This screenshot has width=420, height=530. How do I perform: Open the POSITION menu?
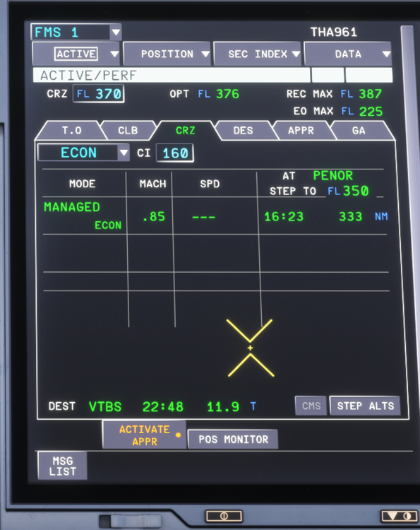[x=167, y=54]
